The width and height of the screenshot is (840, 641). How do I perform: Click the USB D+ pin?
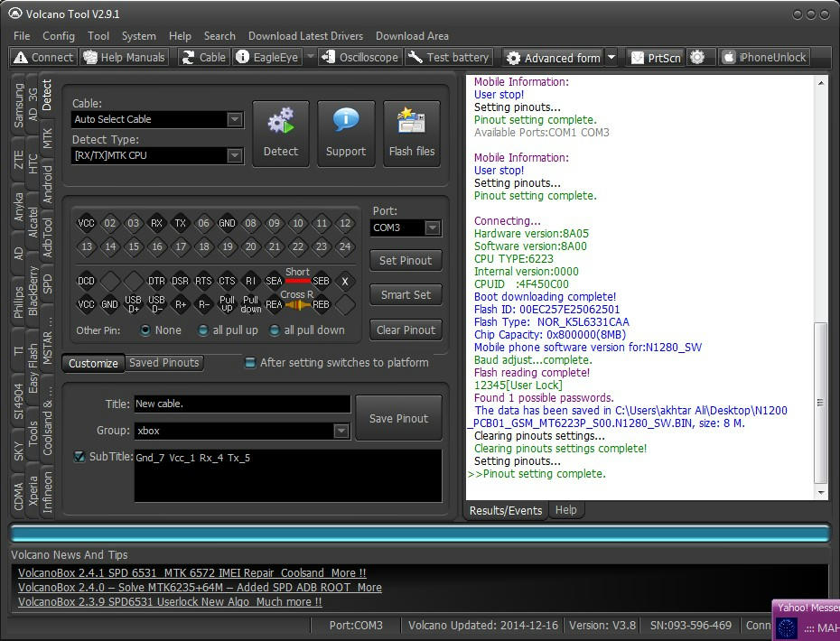pyautogui.click(x=134, y=305)
